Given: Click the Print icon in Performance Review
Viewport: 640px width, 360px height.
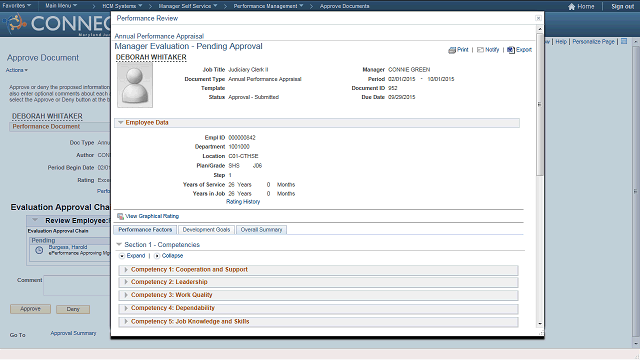Looking at the screenshot, I should click(452, 50).
